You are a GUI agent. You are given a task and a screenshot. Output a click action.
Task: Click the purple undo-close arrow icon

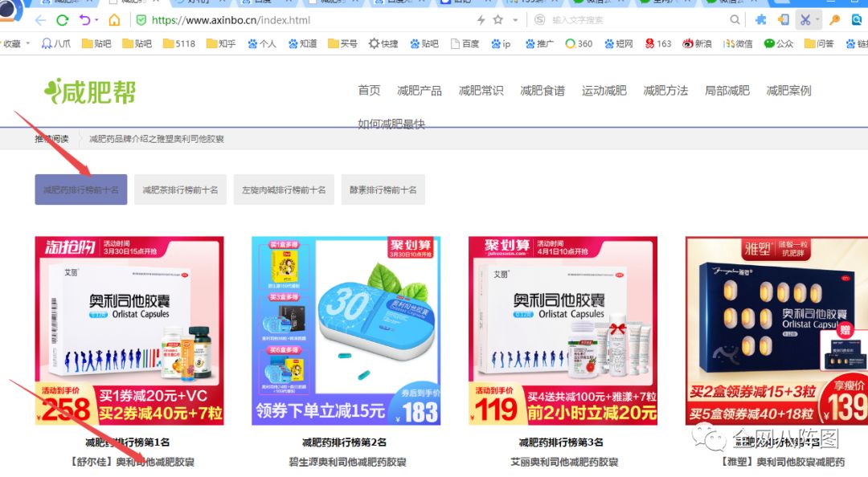point(84,20)
